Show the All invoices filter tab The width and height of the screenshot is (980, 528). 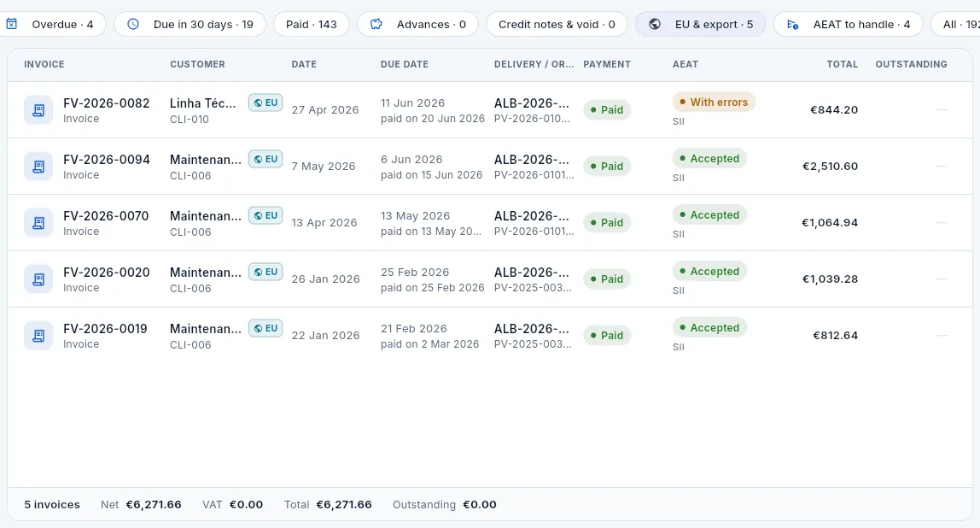955,25
